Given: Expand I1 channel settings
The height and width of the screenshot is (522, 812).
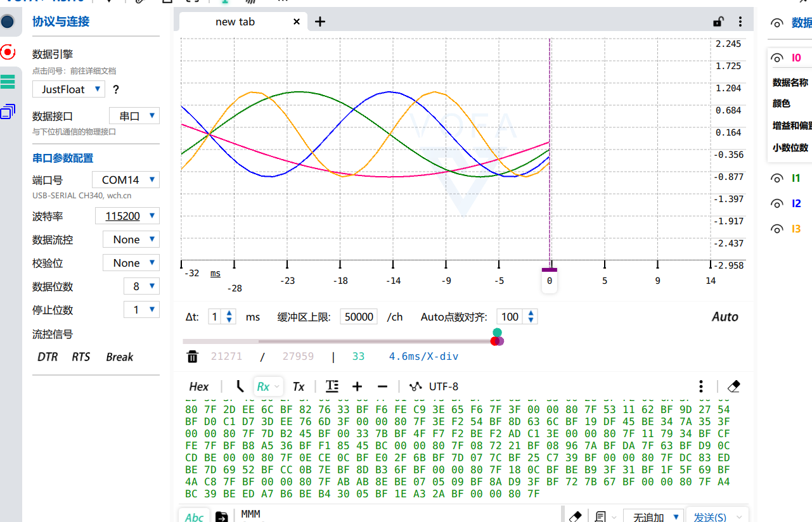Looking at the screenshot, I should click(796, 179).
